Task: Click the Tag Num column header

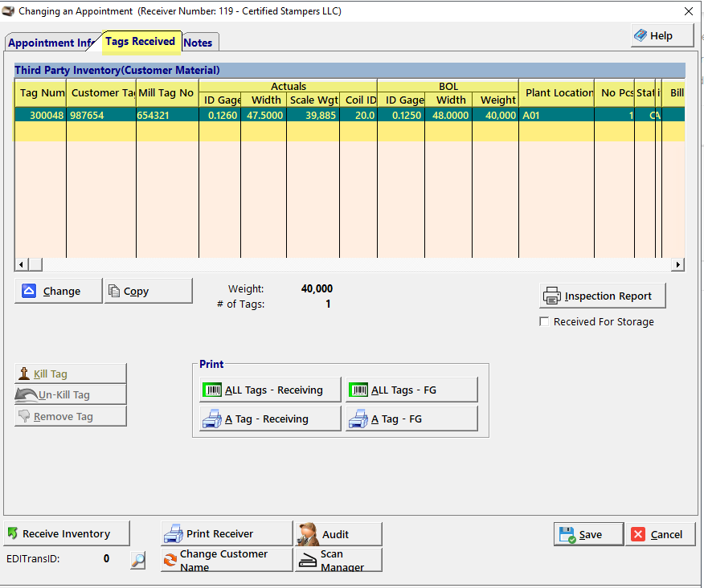Action: point(40,93)
